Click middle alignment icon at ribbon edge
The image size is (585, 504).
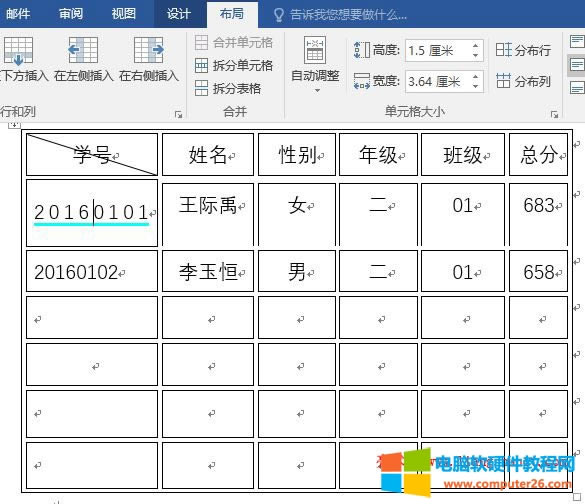tap(577, 65)
